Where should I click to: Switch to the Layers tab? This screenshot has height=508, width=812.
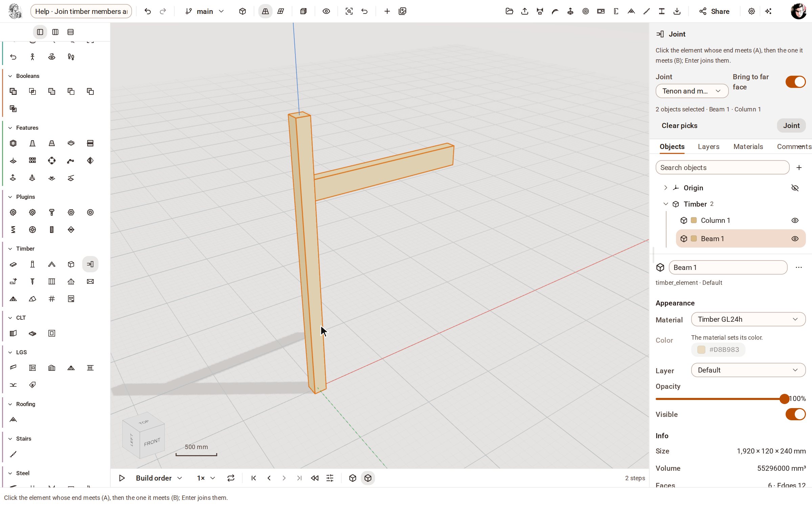708,147
